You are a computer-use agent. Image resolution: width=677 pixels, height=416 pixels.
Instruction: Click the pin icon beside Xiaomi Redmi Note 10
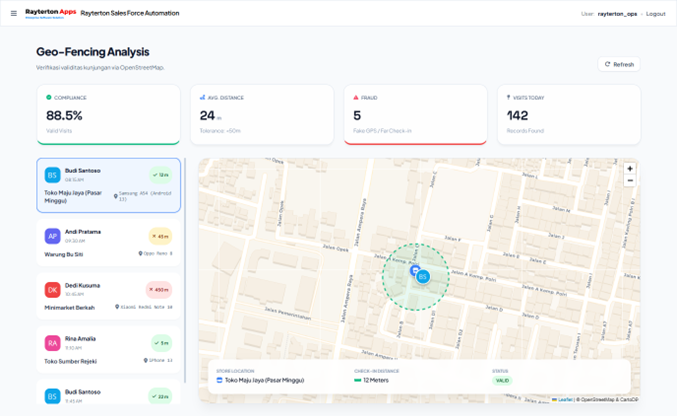coord(117,307)
